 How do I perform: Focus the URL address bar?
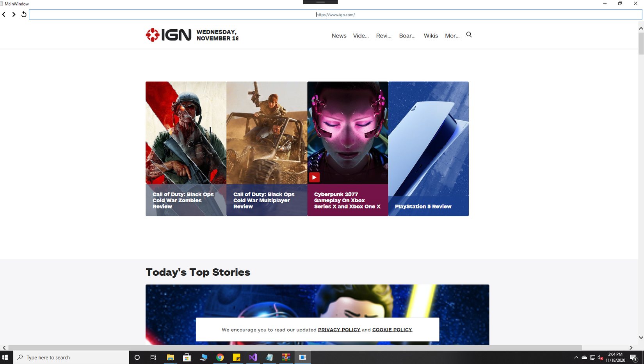click(x=335, y=14)
